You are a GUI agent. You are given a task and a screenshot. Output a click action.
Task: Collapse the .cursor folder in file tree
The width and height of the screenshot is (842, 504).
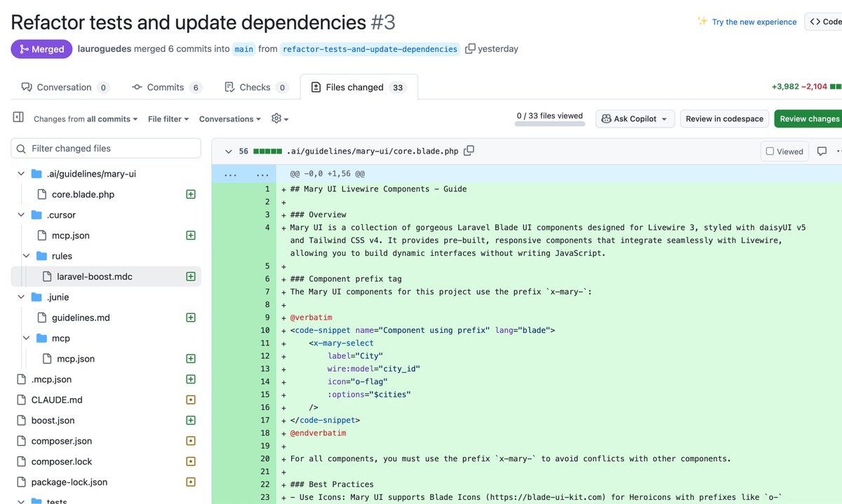coord(21,215)
